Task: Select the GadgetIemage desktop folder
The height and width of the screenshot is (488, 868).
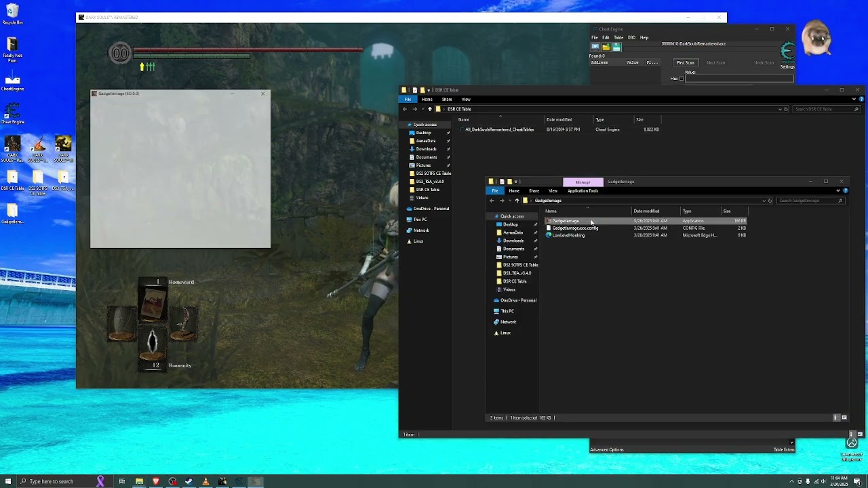Action: [12, 215]
